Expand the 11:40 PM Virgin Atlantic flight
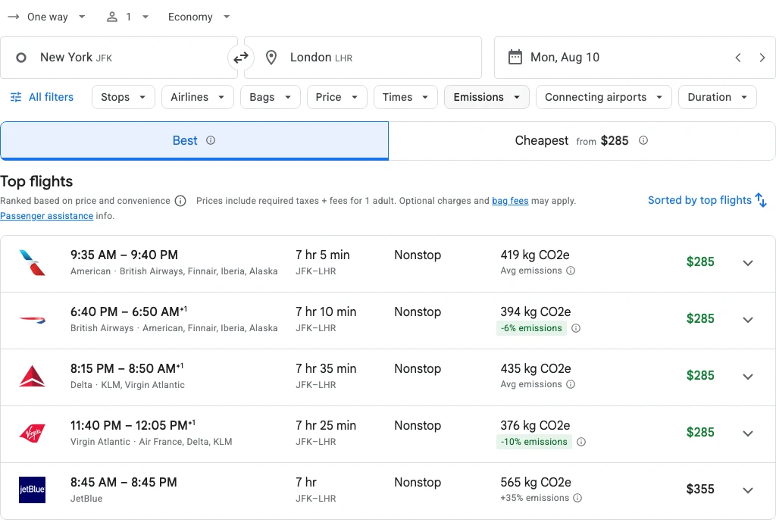 pyautogui.click(x=748, y=433)
